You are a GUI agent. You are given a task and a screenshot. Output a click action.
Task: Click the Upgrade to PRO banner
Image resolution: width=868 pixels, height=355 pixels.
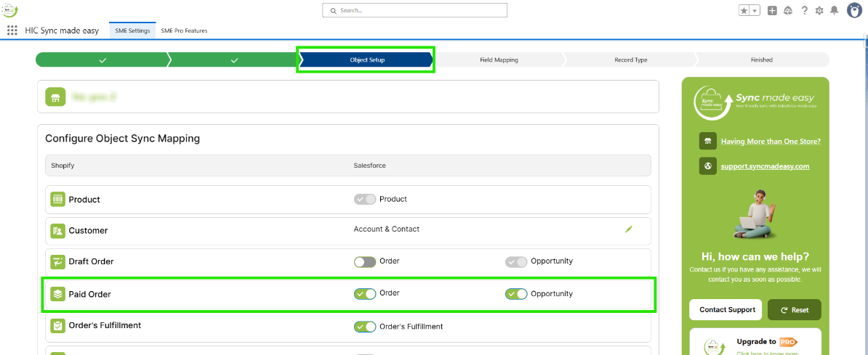click(x=755, y=342)
